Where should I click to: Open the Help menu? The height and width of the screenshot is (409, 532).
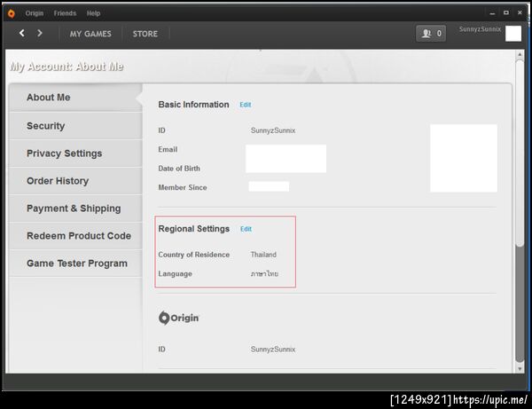(x=93, y=13)
